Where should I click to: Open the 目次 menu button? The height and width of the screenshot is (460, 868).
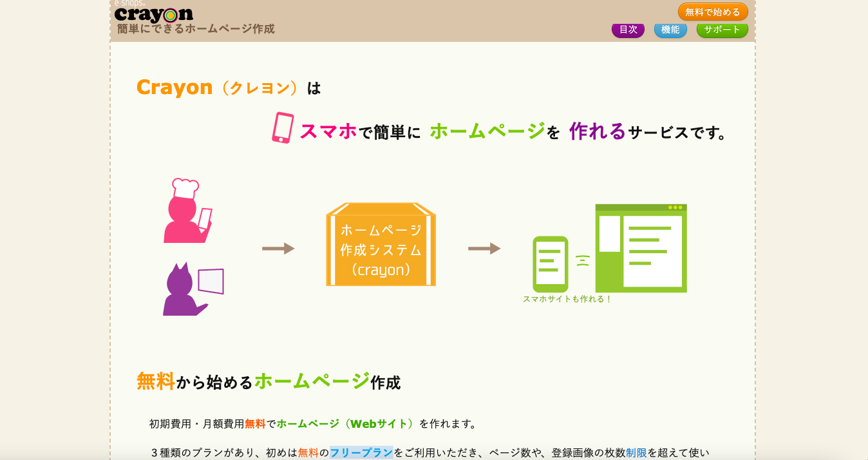[628, 30]
